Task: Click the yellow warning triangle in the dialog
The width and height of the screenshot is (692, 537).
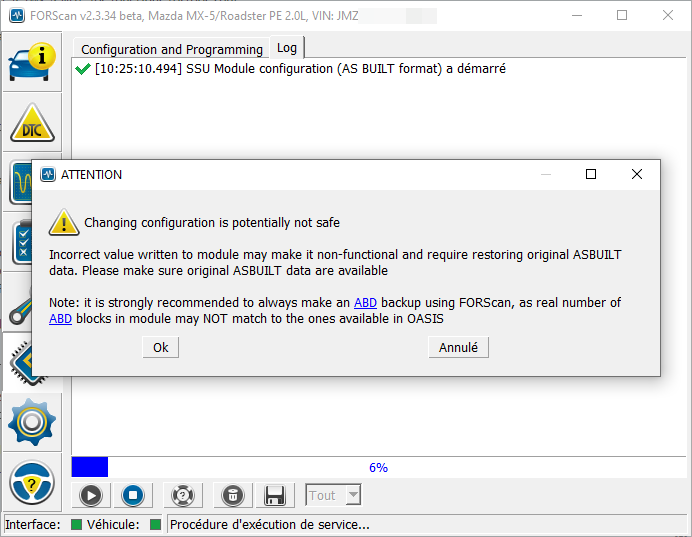Action: pyautogui.click(x=64, y=222)
